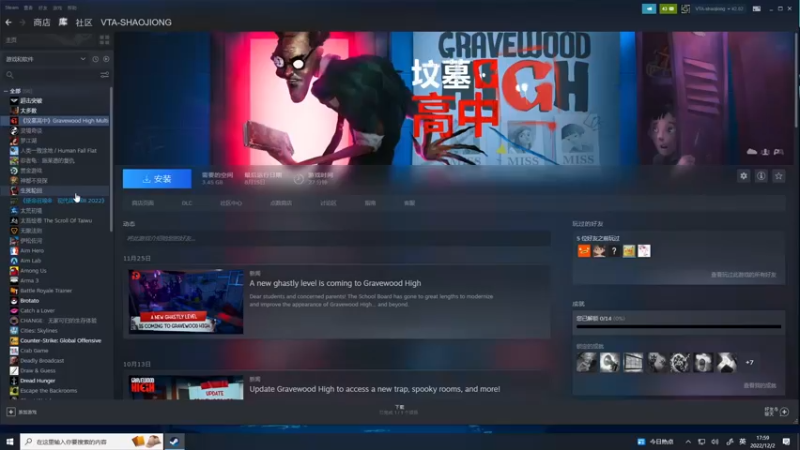Click the blue 安装 install button
The image size is (800, 450).
[157, 179]
